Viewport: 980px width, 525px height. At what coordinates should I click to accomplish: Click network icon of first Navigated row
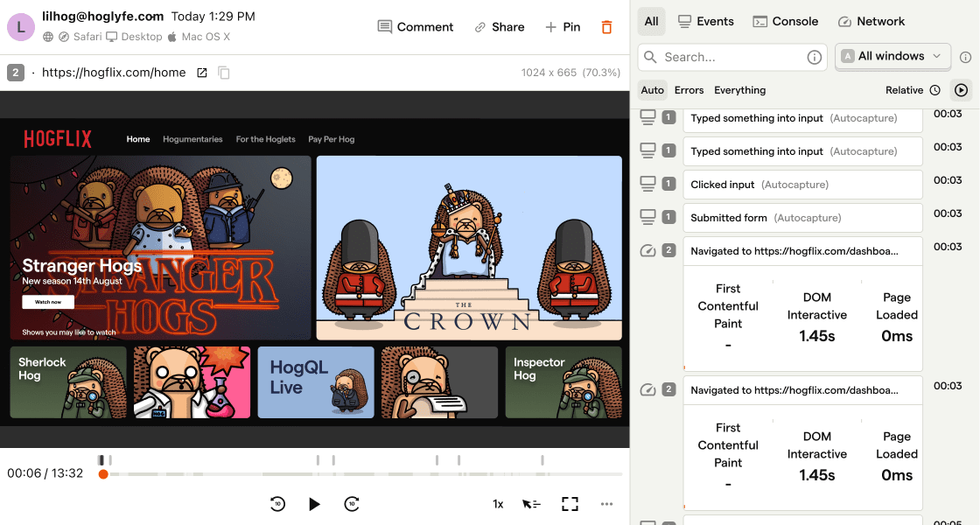coord(648,251)
